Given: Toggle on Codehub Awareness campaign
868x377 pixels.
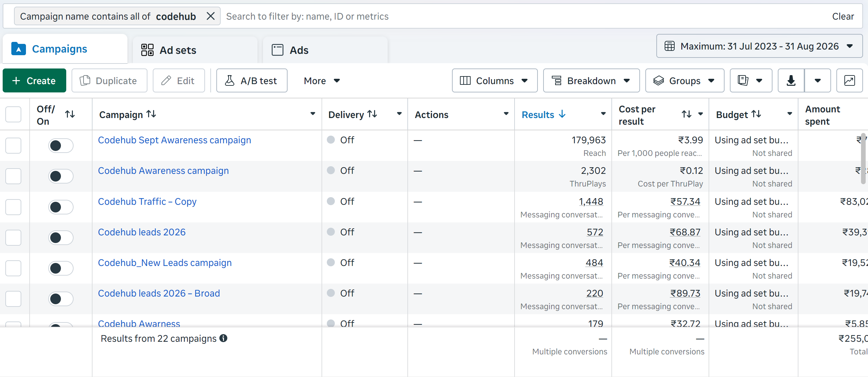Looking at the screenshot, I should 61,176.
